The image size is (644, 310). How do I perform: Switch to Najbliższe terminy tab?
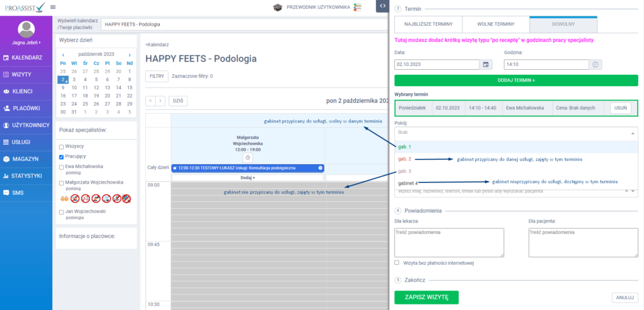click(x=428, y=24)
